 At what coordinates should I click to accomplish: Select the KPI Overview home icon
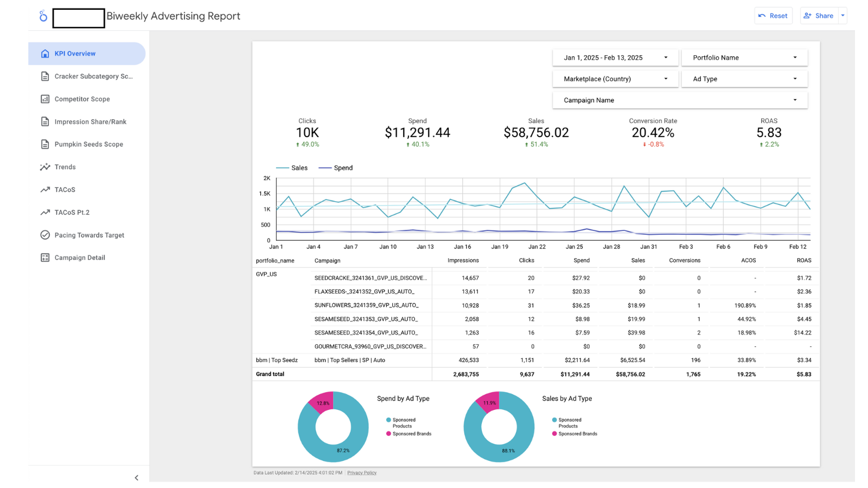44,53
